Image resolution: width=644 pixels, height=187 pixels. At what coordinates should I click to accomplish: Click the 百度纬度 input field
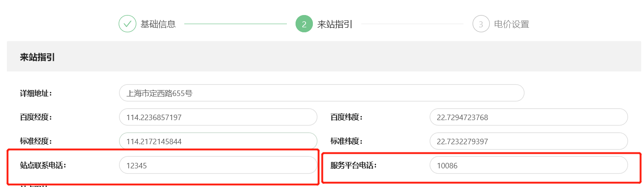[529, 117]
